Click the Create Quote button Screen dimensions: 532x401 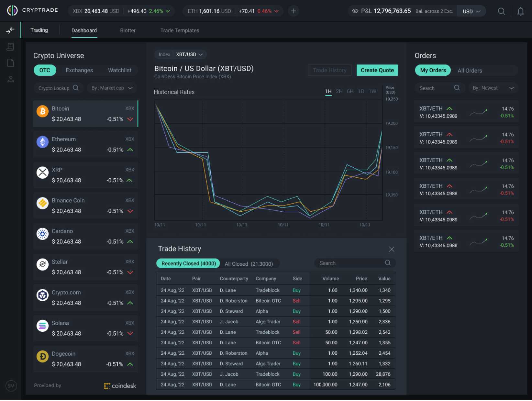pyautogui.click(x=377, y=70)
